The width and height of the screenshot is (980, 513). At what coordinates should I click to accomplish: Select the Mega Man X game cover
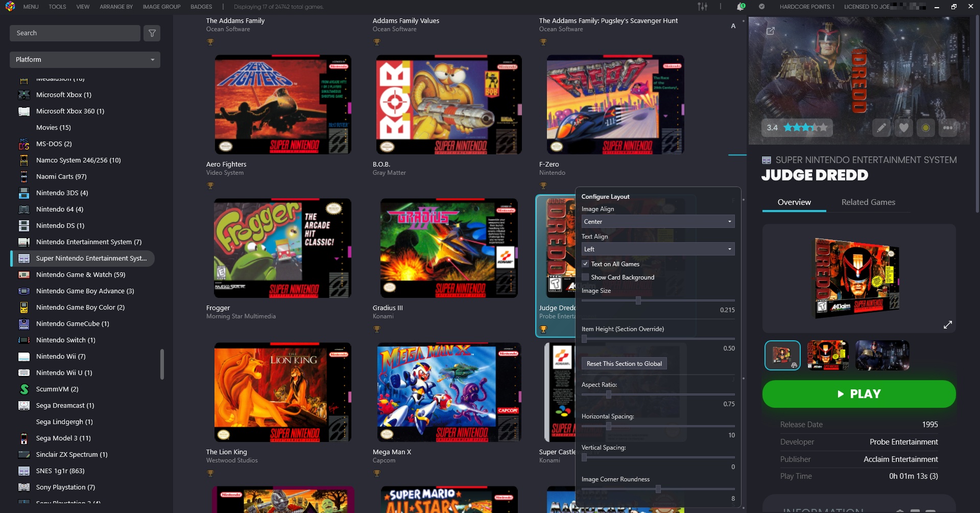[x=449, y=392]
